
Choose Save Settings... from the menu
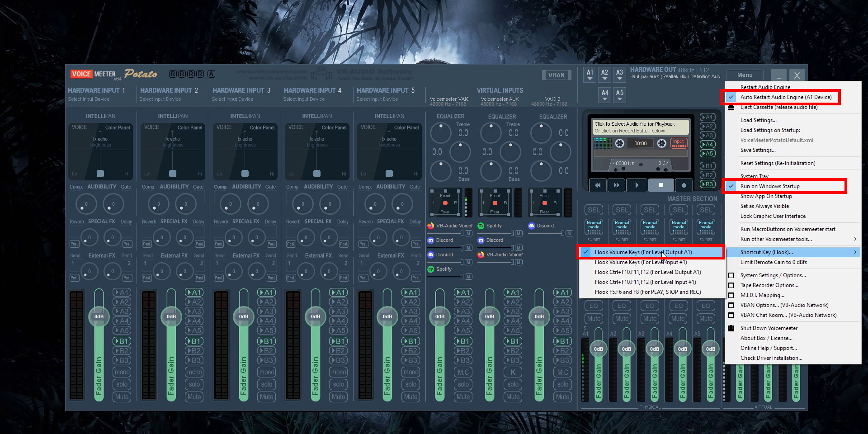[758, 150]
